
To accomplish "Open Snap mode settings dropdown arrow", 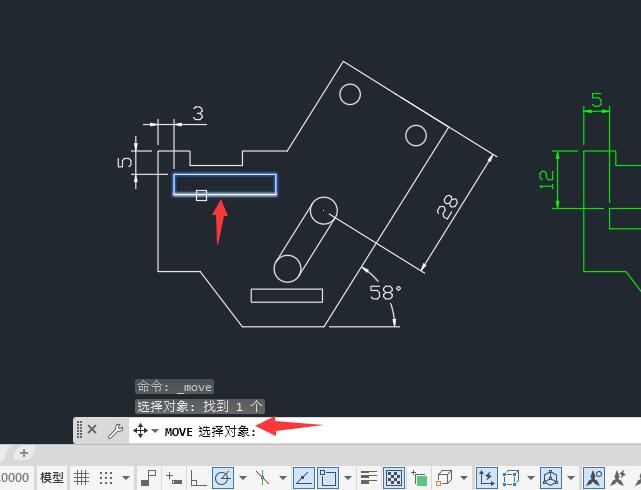I will tap(126, 477).
